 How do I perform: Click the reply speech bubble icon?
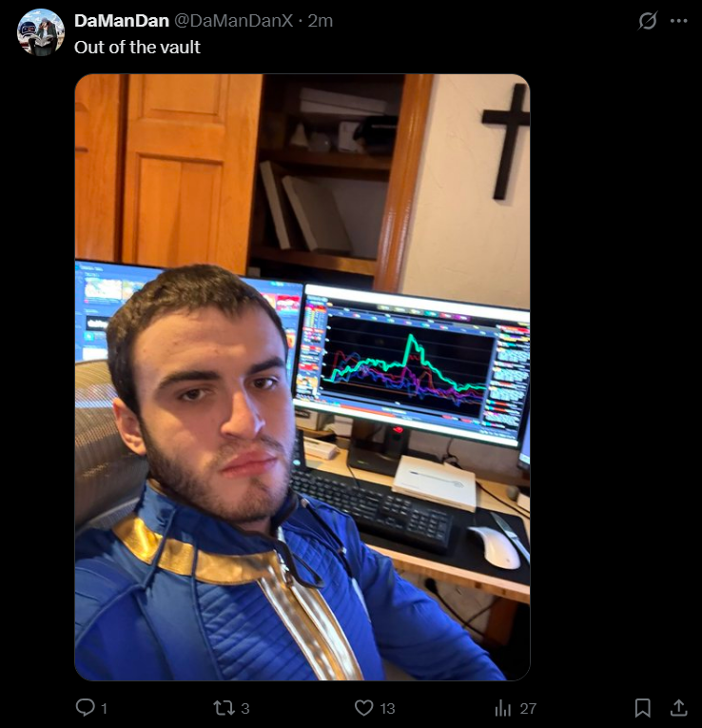86,708
